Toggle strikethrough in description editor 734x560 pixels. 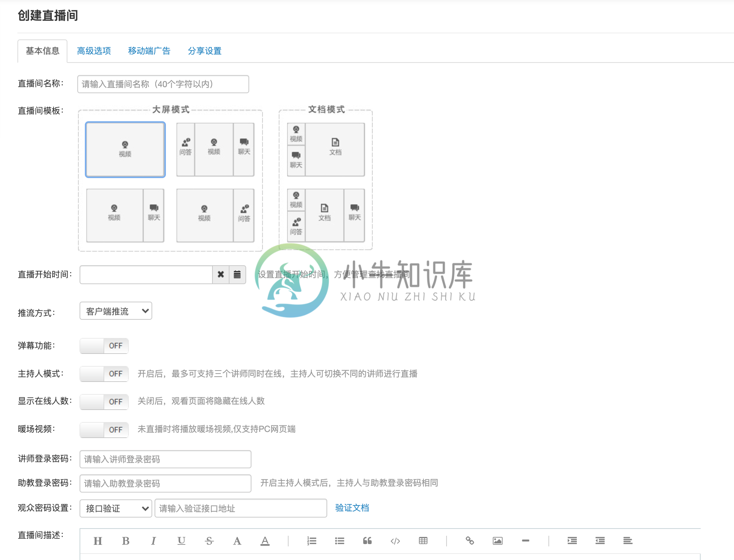click(x=209, y=541)
